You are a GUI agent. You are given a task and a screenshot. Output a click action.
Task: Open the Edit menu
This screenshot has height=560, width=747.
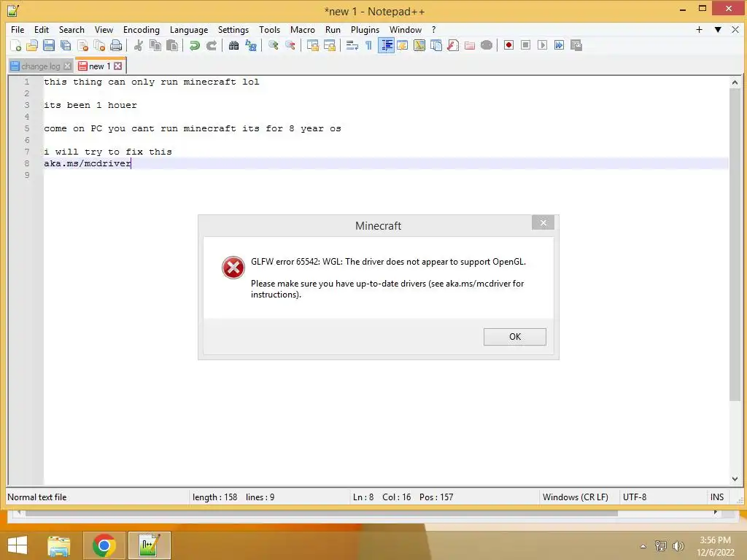tap(42, 29)
